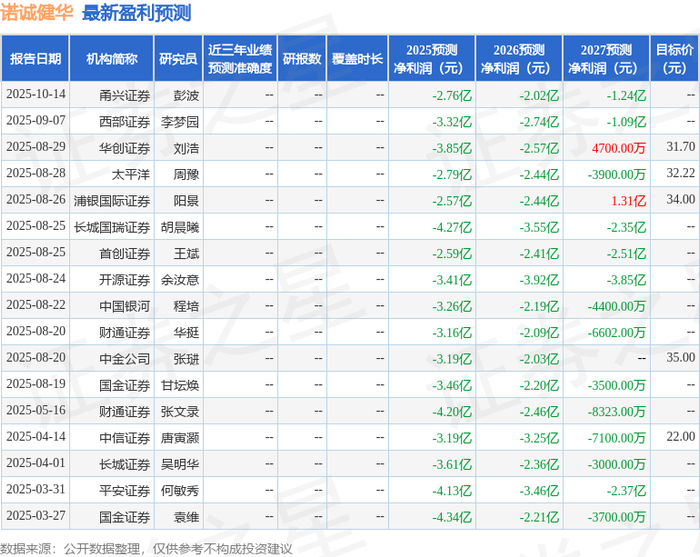Select the 报告日期 column header

(35, 58)
